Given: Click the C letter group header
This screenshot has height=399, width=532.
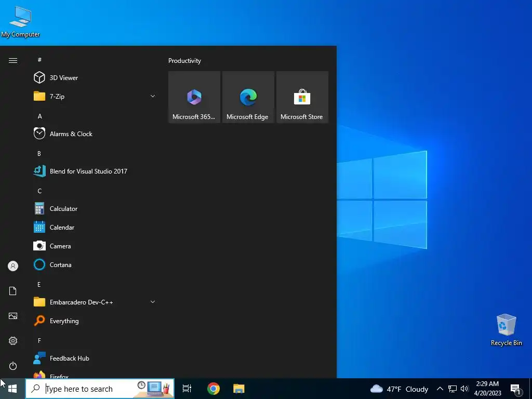Looking at the screenshot, I should coord(39,191).
